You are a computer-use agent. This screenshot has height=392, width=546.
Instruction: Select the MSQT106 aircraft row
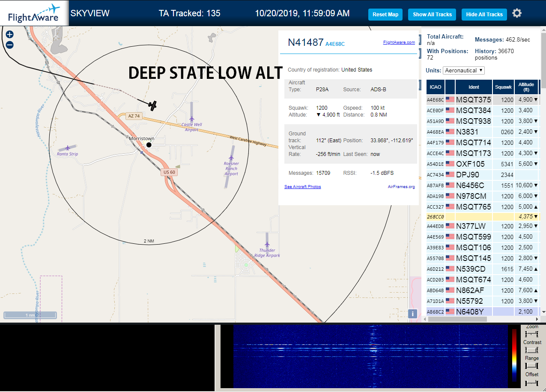point(483,248)
